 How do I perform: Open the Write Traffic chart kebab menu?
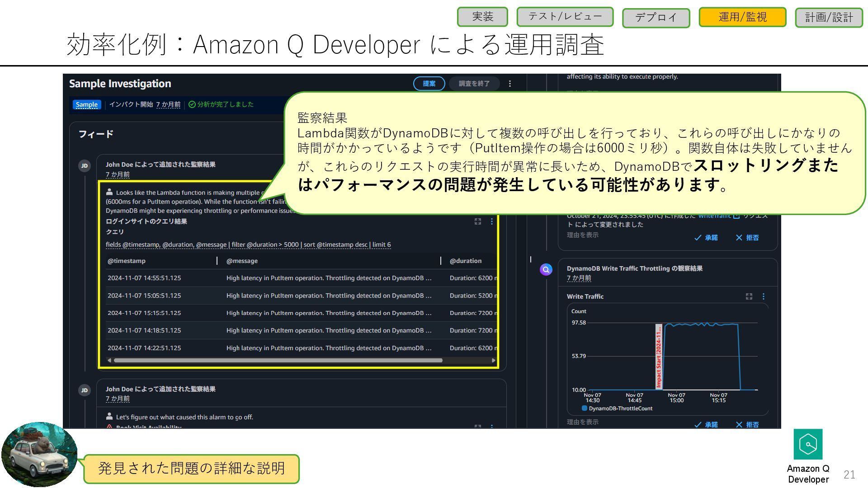pyautogui.click(x=764, y=296)
